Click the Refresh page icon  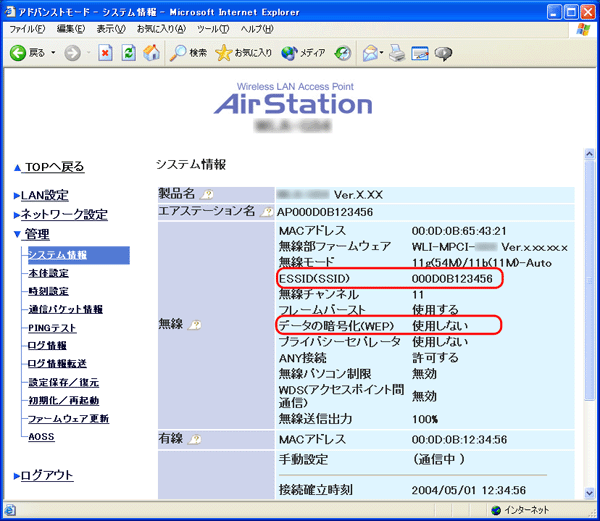coord(129,53)
